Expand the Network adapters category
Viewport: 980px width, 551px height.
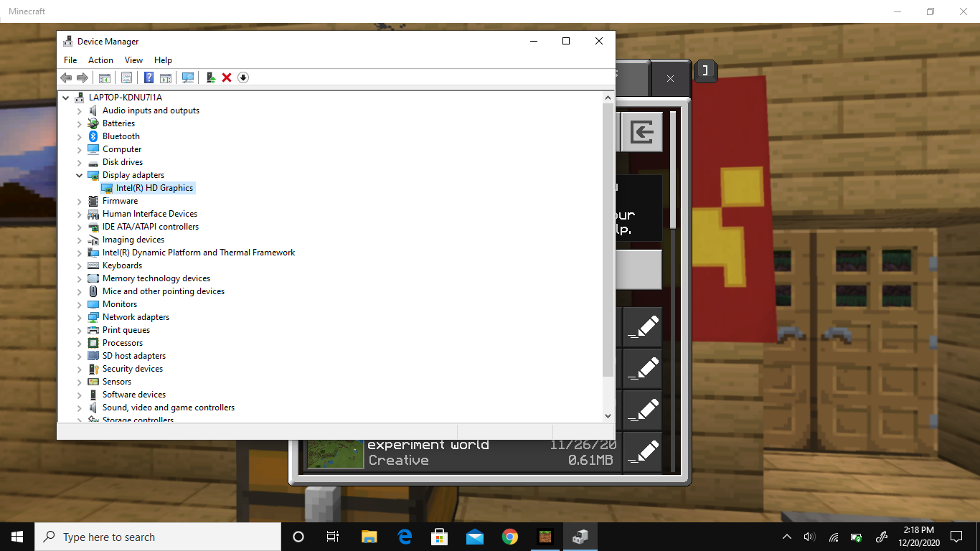coord(80,317)
